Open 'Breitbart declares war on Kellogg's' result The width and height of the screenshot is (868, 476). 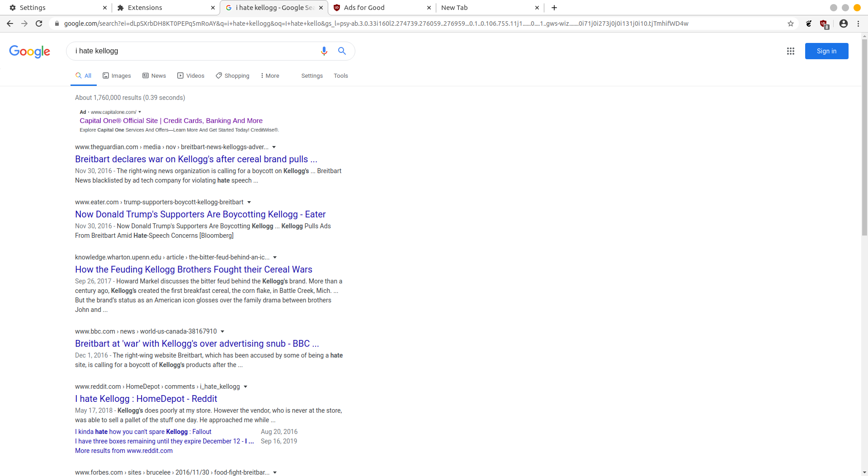tap(196, 159)
